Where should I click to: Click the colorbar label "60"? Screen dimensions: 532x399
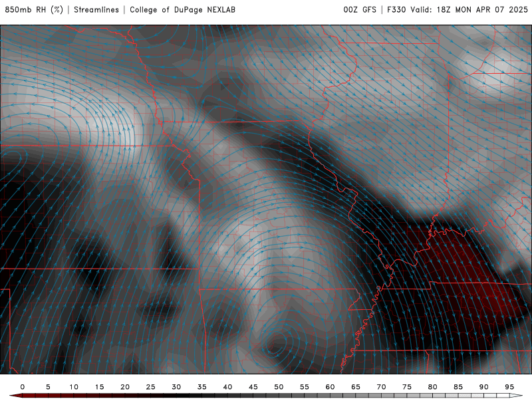tap(330, 387)
